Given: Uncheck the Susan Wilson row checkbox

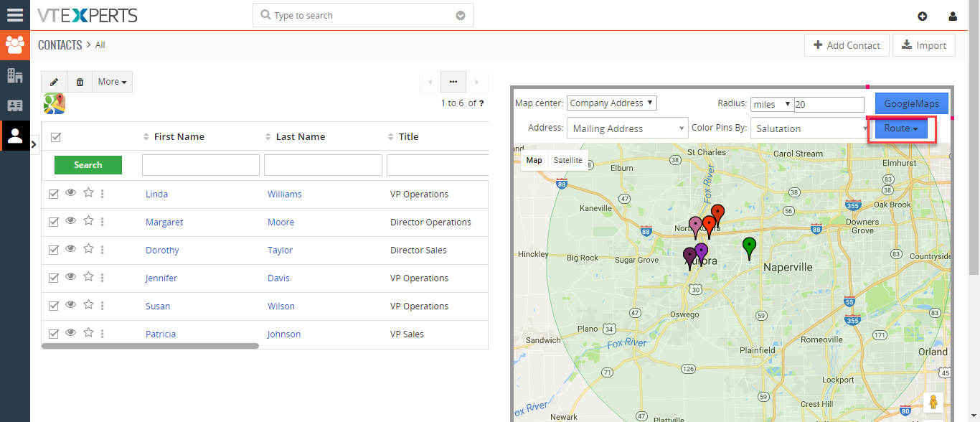Looking at the screenshot, I should pyautogui.click(x=53, y=306).
